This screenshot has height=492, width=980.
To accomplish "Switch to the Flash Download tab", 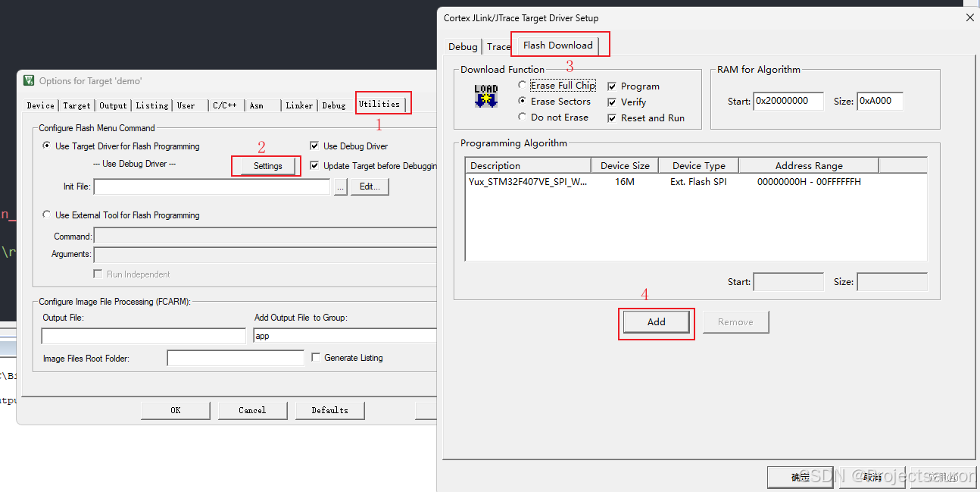I will pyautogui.click(x=557, y=45).
